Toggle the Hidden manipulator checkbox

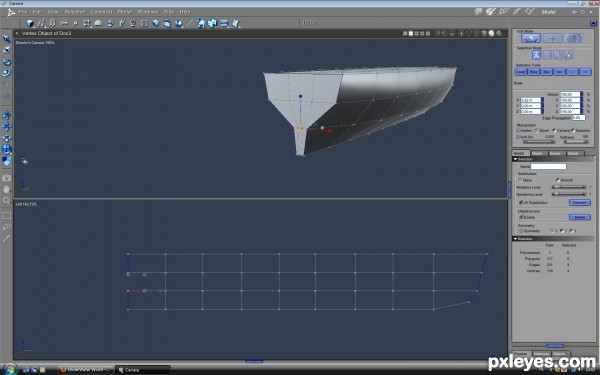(518, 130)
